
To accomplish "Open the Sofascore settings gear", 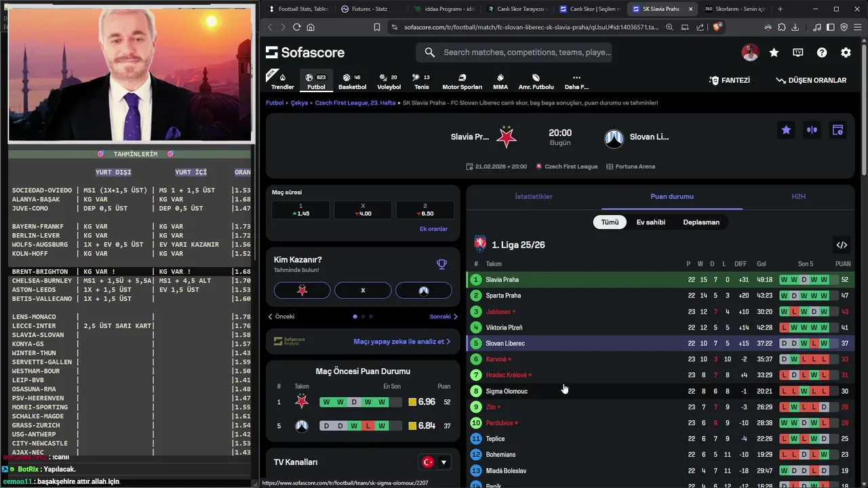I will 846,52.
